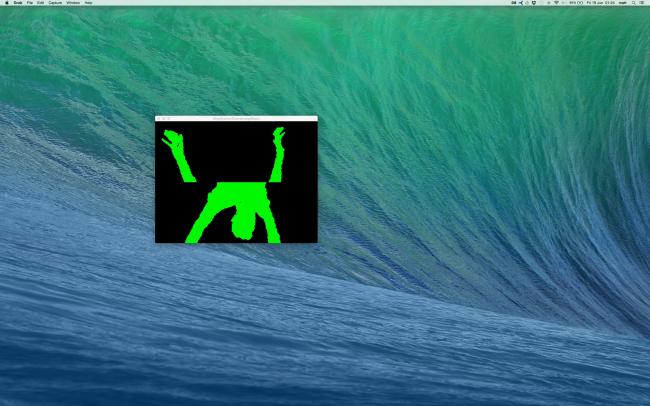Open the Edit menu
This screenshot has height=406, width=650.
click(41, 2)
